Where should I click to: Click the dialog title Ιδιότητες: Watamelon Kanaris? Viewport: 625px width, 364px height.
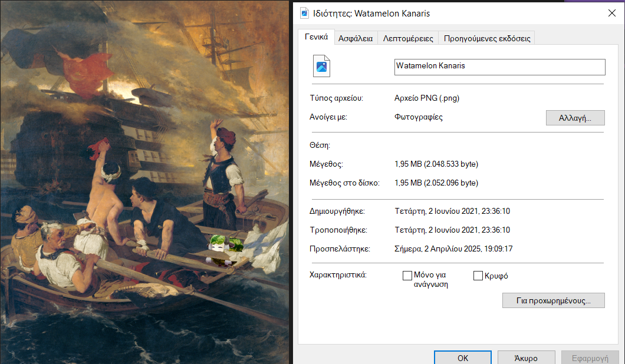tap(371, 14)
